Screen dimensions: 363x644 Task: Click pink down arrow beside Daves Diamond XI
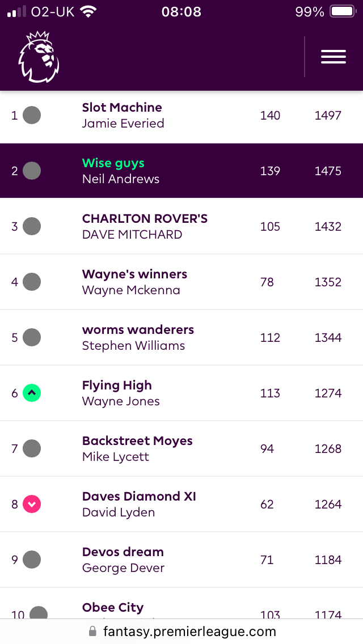pyautogui.click(x=32, y=504)
